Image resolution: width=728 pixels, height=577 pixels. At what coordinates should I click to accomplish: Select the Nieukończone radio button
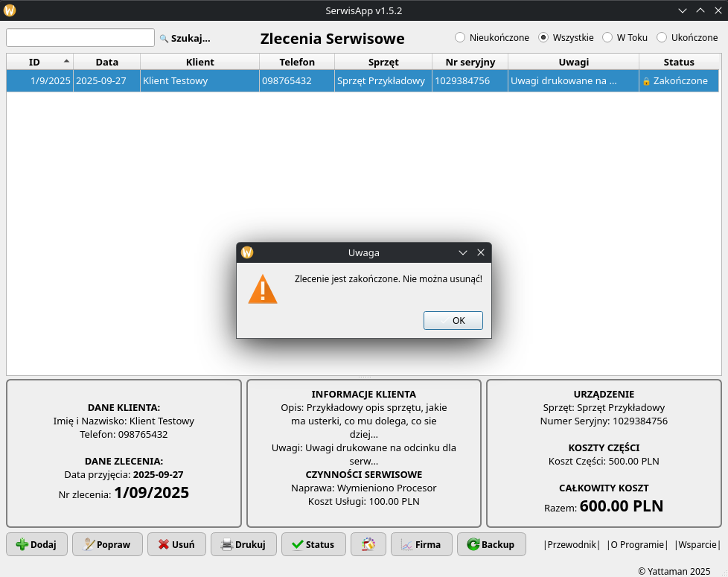[x=460, y=37]
